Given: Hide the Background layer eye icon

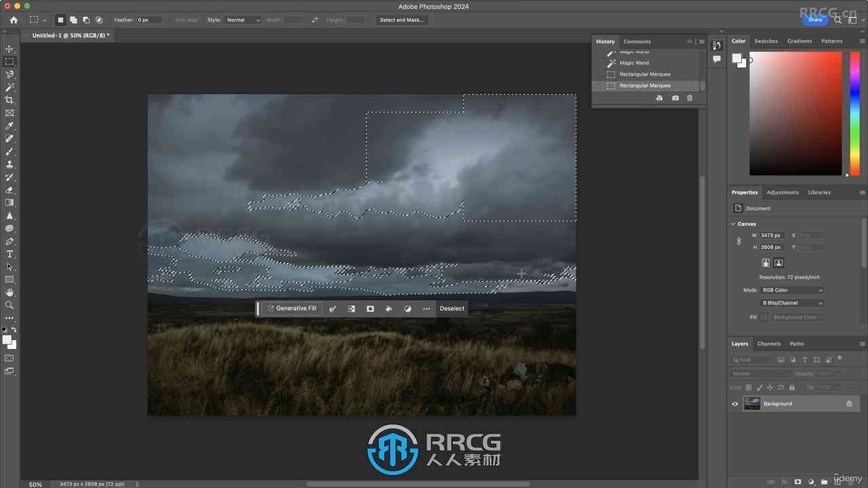Looking at the screenshot, I should click(735, 404).
